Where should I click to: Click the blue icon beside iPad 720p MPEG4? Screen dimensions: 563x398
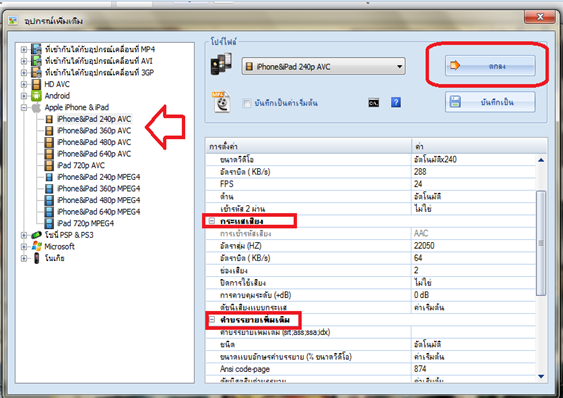[x=49, y=223]
